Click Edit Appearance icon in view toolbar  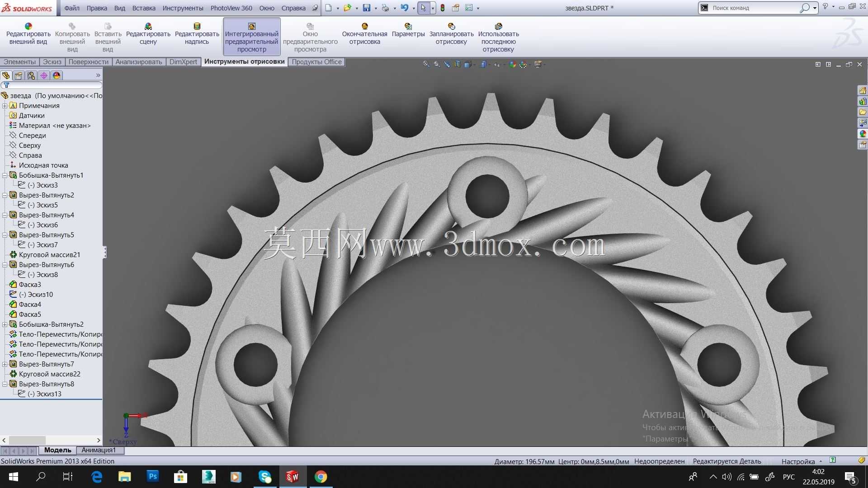[512, 64]
